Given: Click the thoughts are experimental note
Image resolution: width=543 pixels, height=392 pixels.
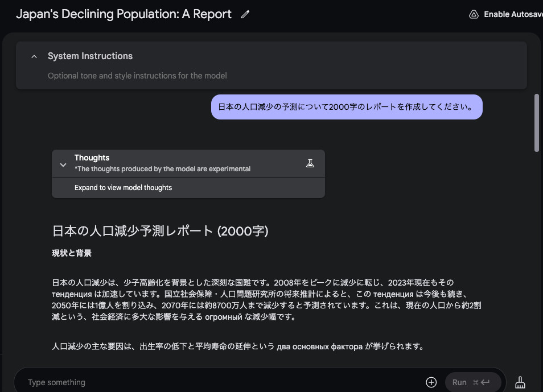Looking at the screenshot, I should click(x=162, y=169).
